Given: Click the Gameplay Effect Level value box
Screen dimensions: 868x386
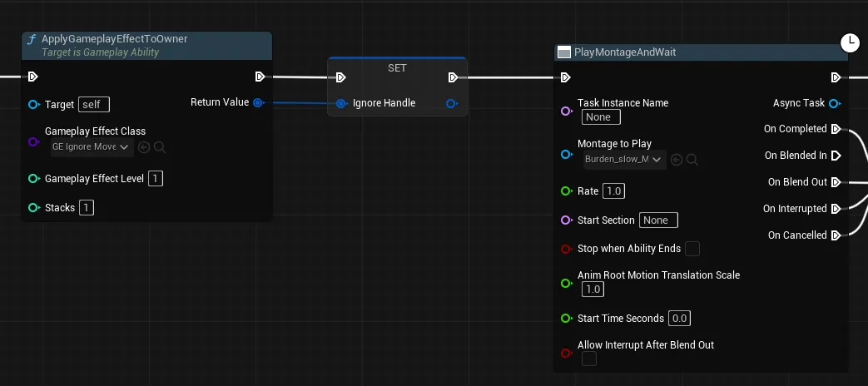Looking at the screenshot, I should pos(156,179).
